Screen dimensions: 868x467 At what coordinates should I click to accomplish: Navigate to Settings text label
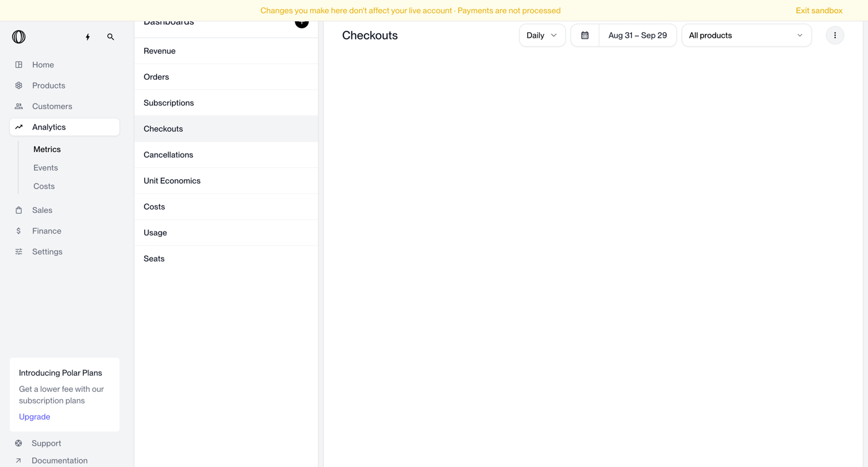tap(47, 251)
